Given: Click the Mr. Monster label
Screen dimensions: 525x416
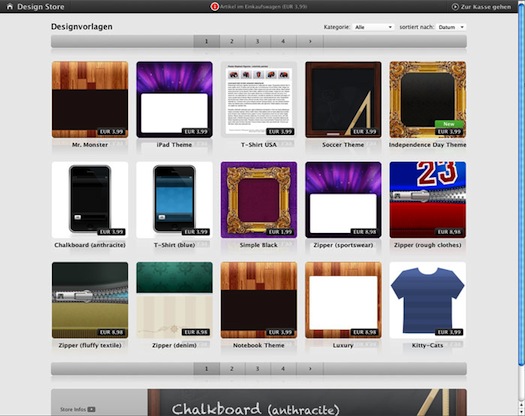Looking at the screenshot, I should (x=90, y=145).
